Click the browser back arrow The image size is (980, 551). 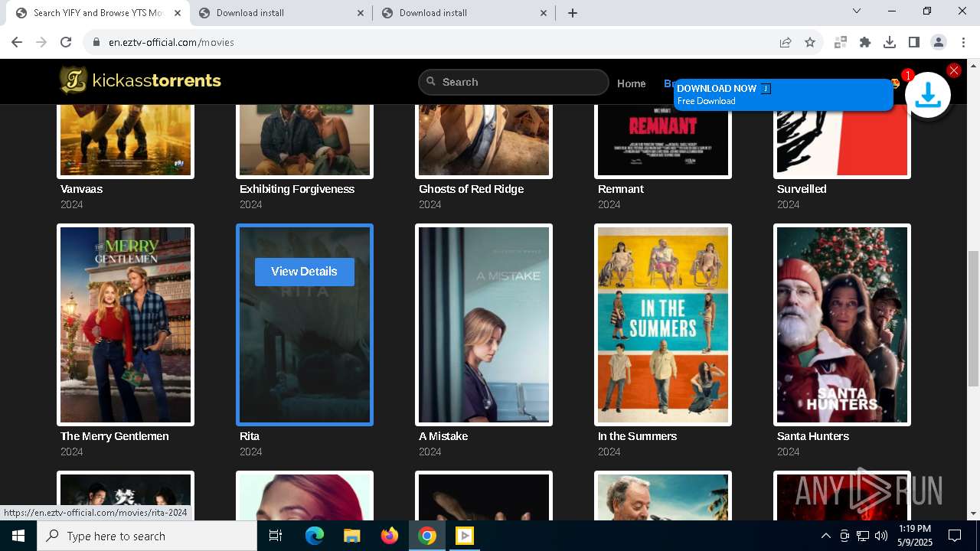(17, 42)
